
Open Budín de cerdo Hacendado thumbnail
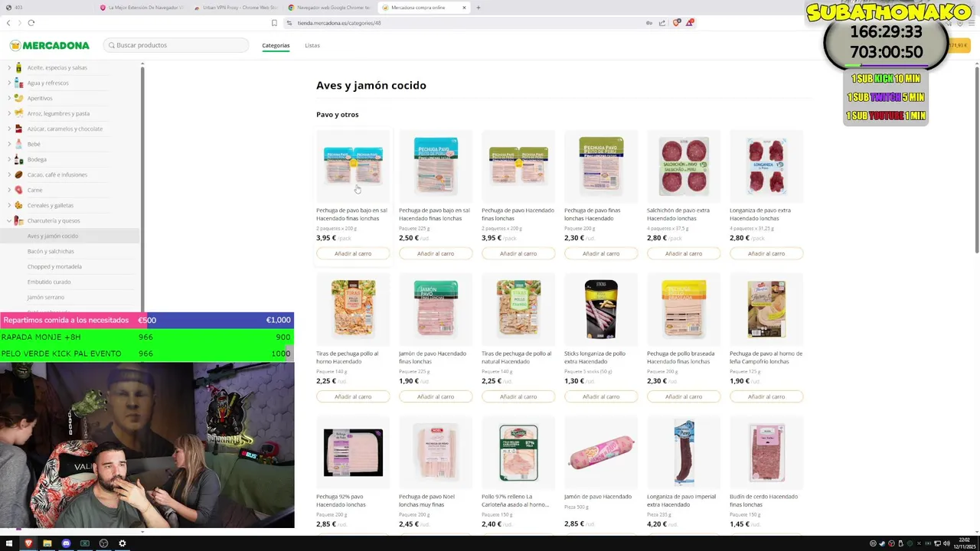pos(766,452)
